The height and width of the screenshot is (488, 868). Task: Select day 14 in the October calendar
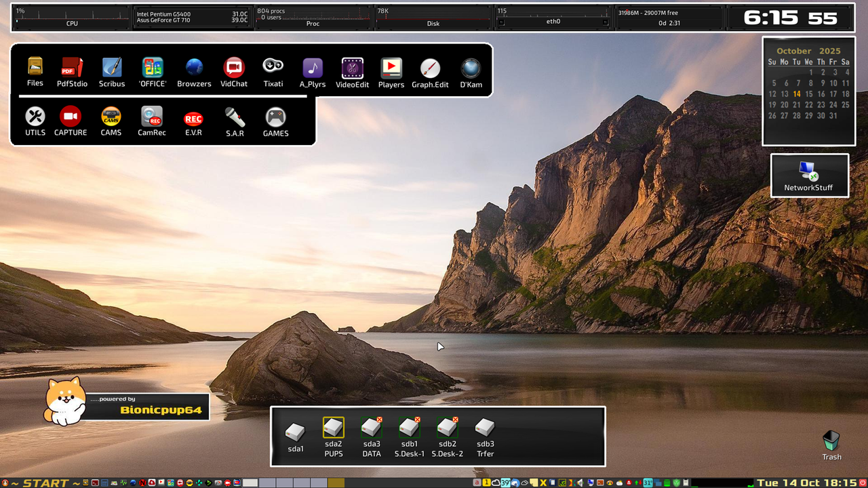pos(797,94)
